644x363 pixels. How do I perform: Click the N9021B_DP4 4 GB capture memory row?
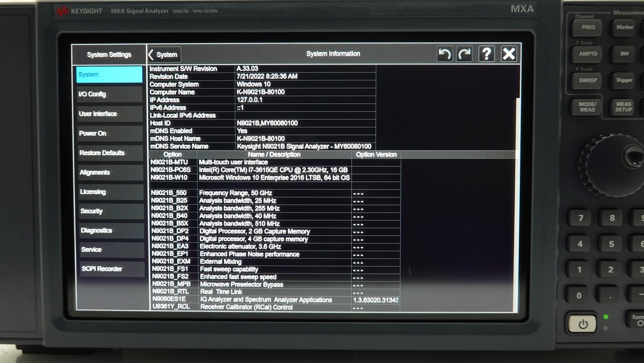tap(275, 239)
